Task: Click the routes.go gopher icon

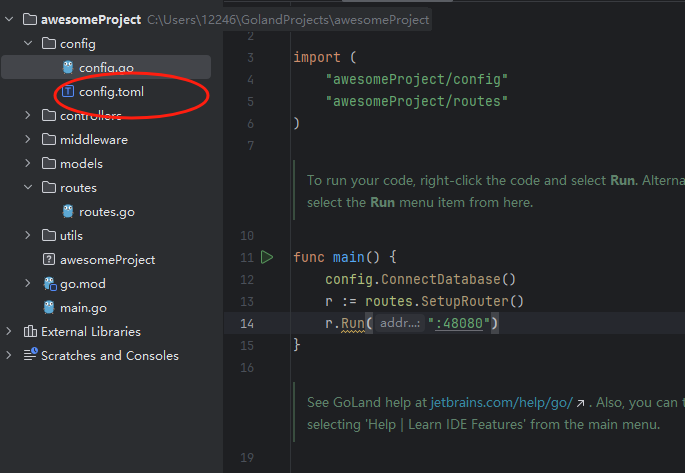Action: click(68, 211)
